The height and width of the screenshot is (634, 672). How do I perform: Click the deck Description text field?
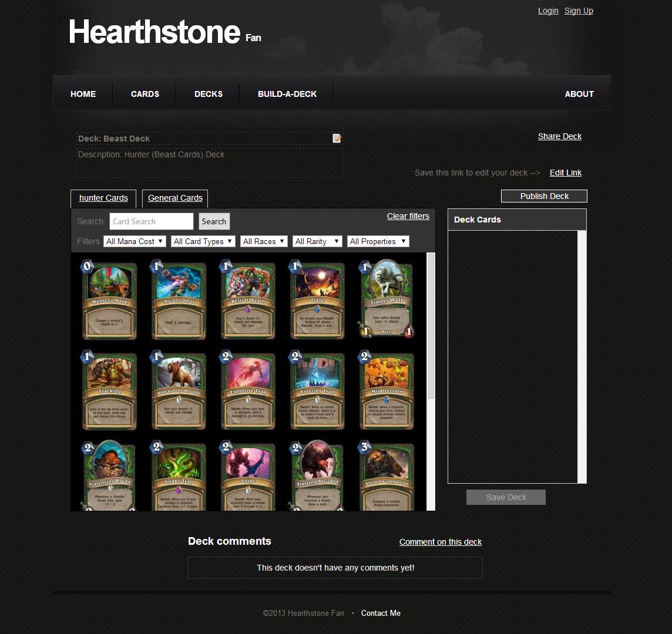pos(209,162)
